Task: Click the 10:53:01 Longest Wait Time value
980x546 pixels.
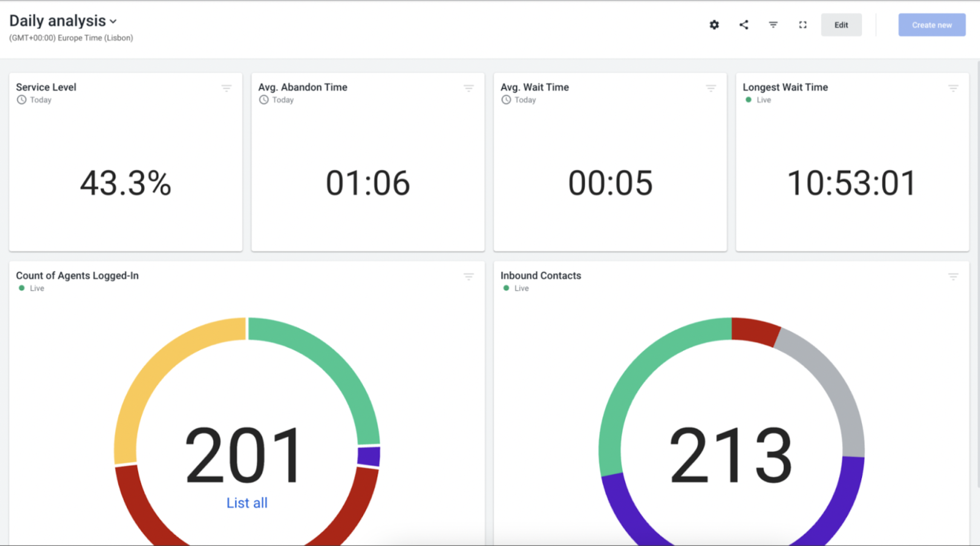Action: click(851, 183)
